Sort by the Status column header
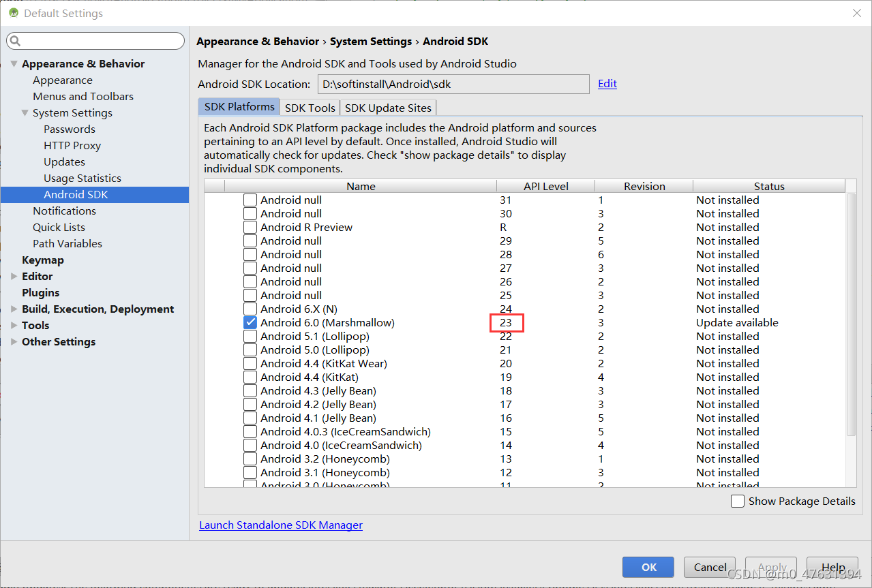The width and height of the screenshot is (872, 588). point(769,187)
